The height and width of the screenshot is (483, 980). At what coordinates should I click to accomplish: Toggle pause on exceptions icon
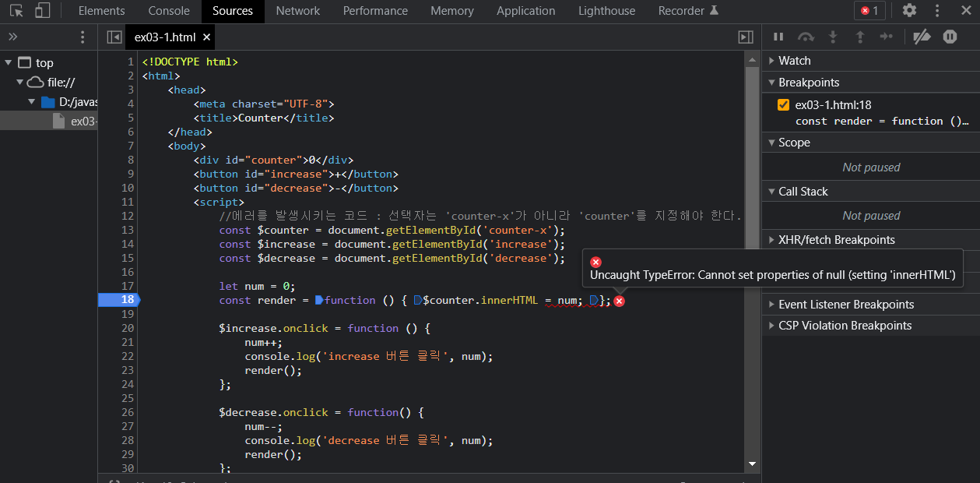950,37
